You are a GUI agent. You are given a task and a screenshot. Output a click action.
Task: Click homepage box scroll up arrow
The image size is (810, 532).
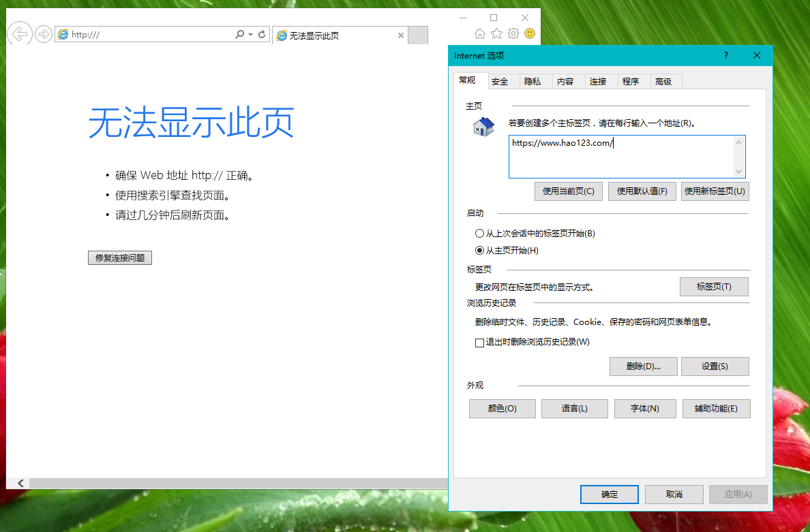[738, 142]
